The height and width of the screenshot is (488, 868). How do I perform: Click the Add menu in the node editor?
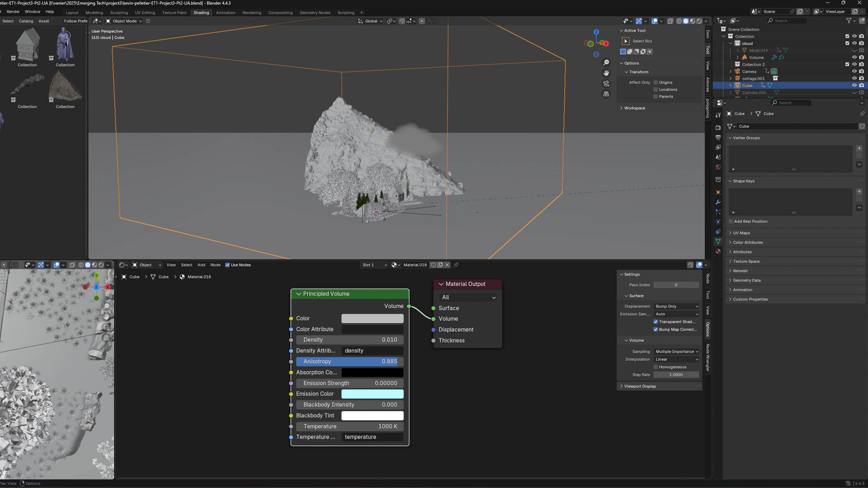point(201,265)
